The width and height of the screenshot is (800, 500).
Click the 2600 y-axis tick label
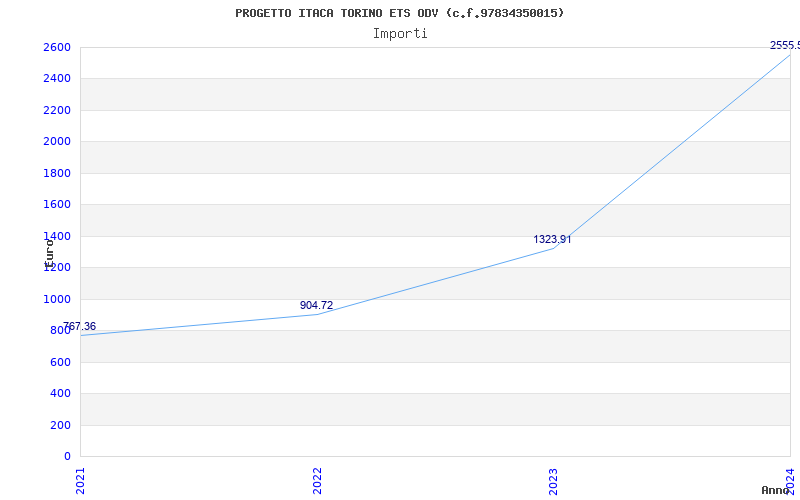coord(57,48)
